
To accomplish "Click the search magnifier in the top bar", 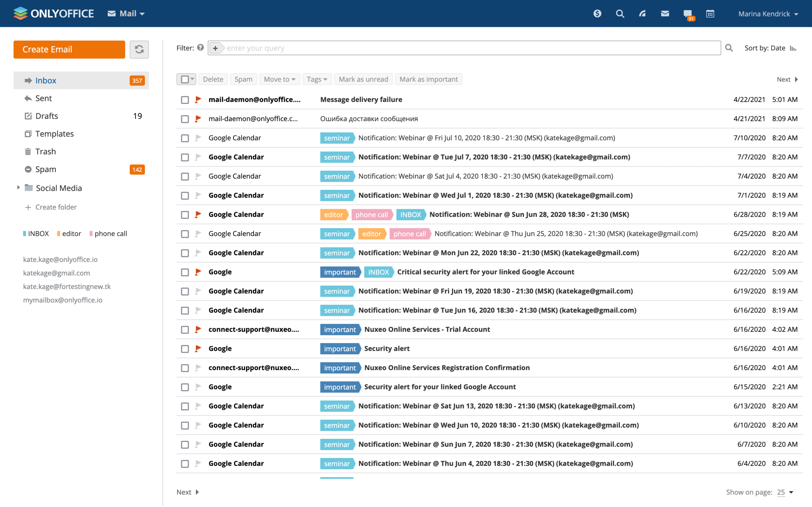I will (x=620, y=13).
